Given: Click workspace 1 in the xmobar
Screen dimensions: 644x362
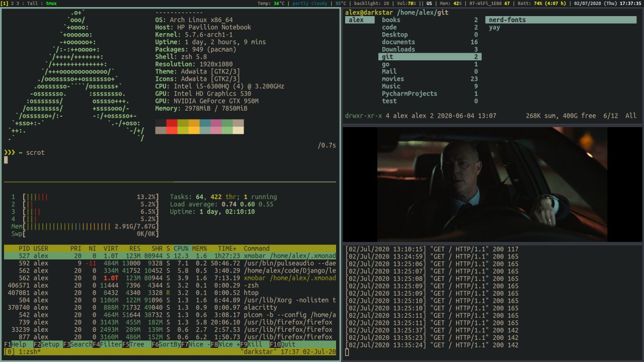Looking at the screenshot, I should pyautogui.click(x=4, y=3).
